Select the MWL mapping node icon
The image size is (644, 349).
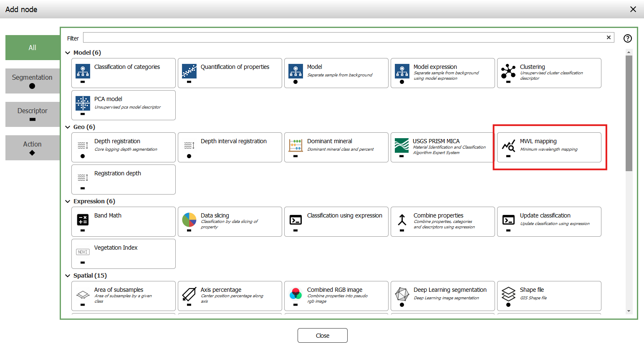508,146
